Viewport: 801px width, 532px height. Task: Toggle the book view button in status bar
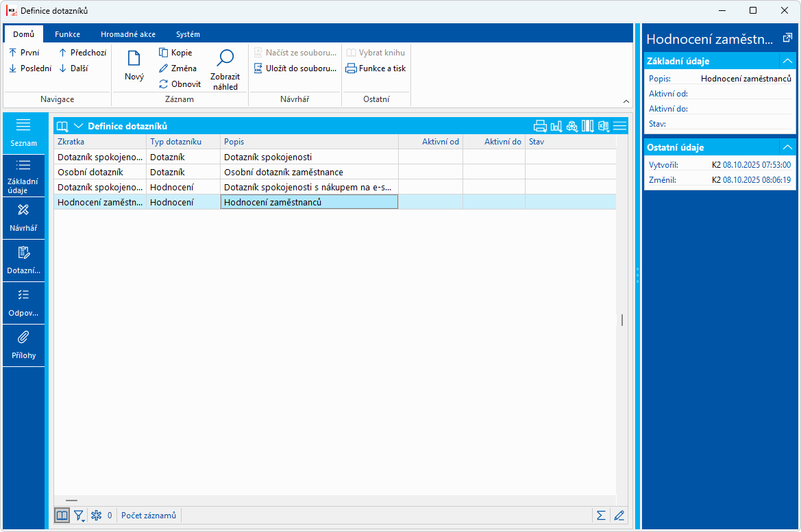tap(62, 516)
